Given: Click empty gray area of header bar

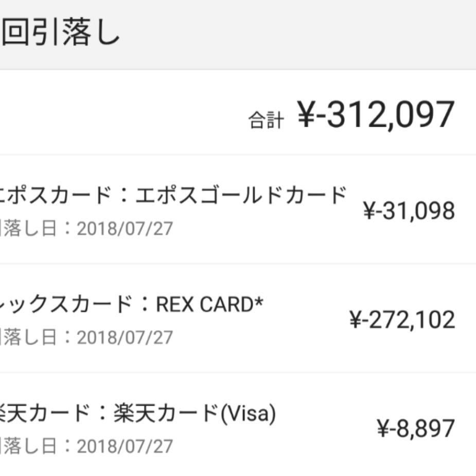Looking at the screenshot, I should coord(309,34).
